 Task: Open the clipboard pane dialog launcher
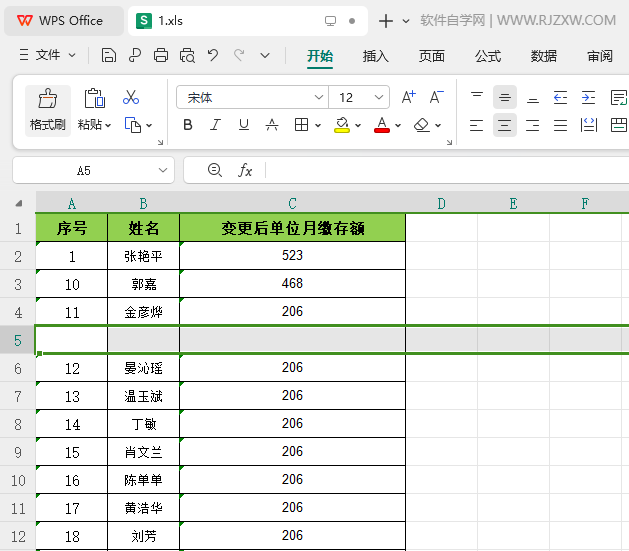[x=160, y=142]
